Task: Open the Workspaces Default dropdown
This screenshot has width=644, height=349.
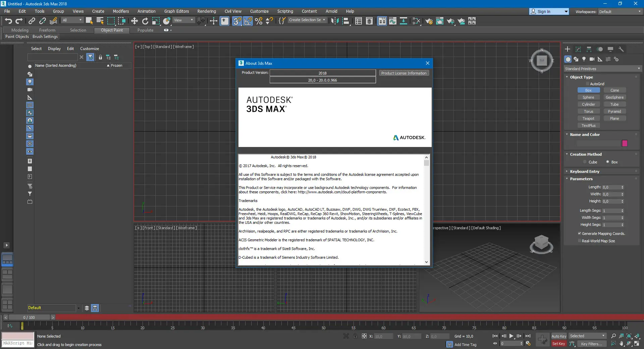Action: coord(620,11)
